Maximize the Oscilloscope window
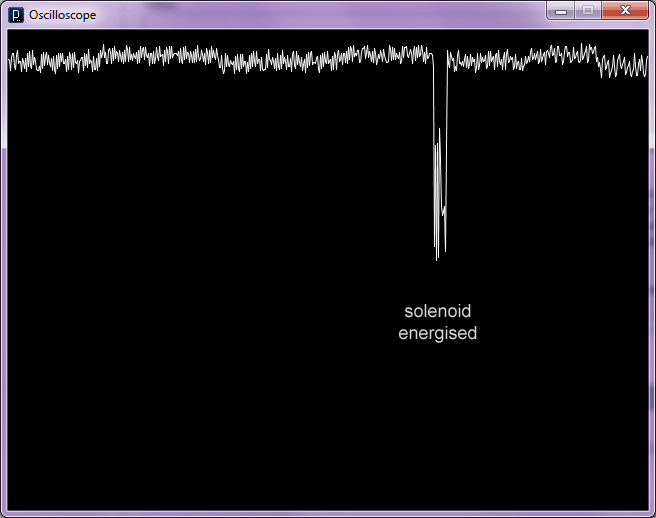Screen dimensions: 656x518 [588, 10]
